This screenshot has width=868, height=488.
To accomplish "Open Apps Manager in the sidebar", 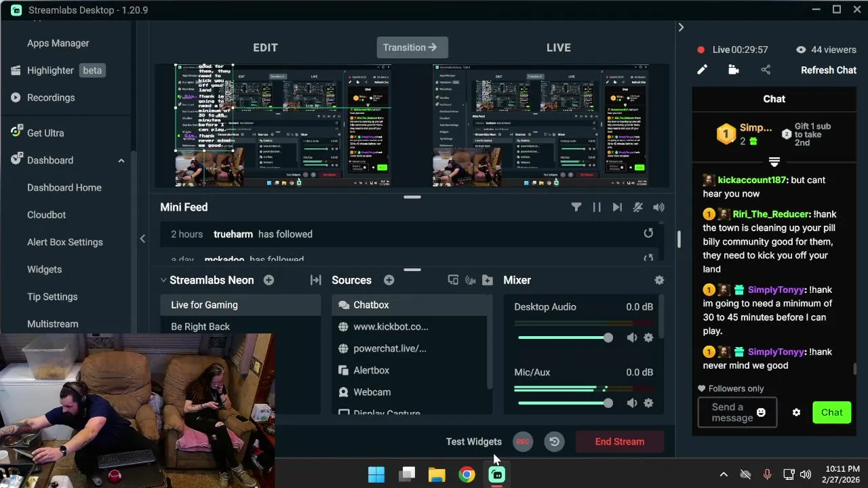I will [58, 43].
